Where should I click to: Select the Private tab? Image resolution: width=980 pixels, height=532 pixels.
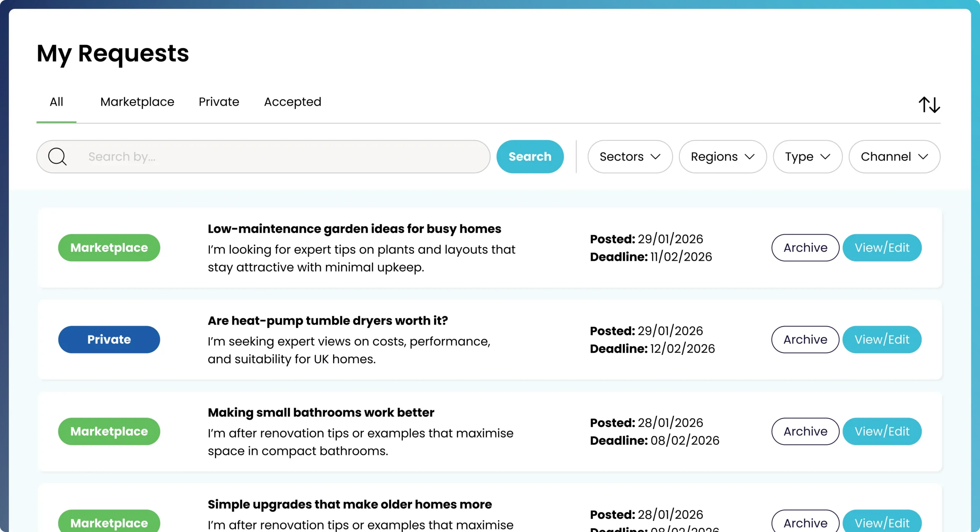[219, 102]
